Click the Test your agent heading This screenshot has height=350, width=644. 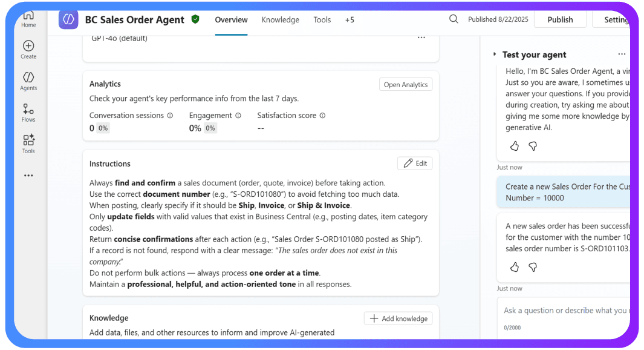pyautogui.click(x=534, y=54)
